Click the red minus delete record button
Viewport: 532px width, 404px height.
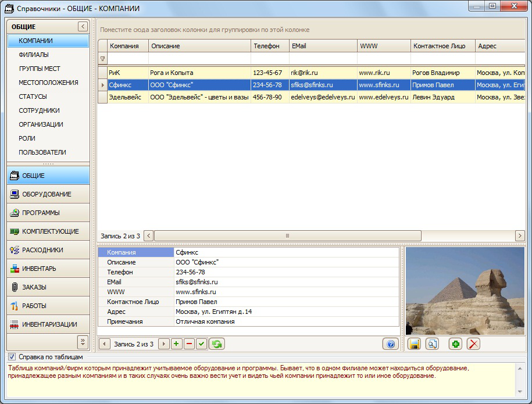pos(189,344)
